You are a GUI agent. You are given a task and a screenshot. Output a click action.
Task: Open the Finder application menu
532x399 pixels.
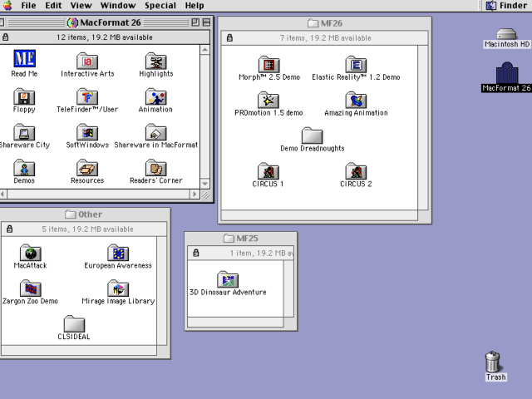pos(506,6)
